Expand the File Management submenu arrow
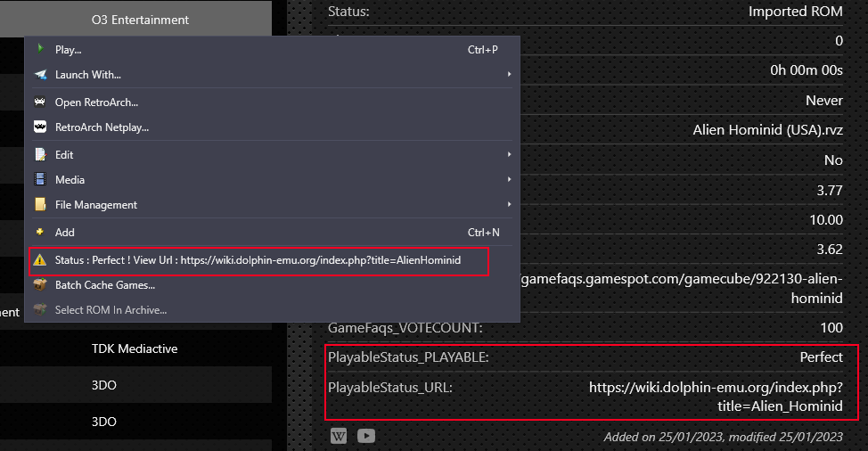Viewport: 868px width, 451px height. pos(509,204)
